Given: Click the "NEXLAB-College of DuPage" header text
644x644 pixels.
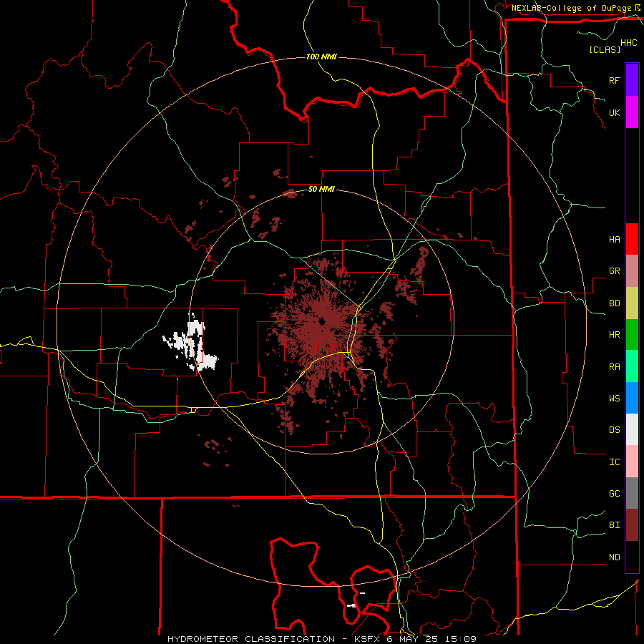Looking at the screenshot, I should coord(572,8).
